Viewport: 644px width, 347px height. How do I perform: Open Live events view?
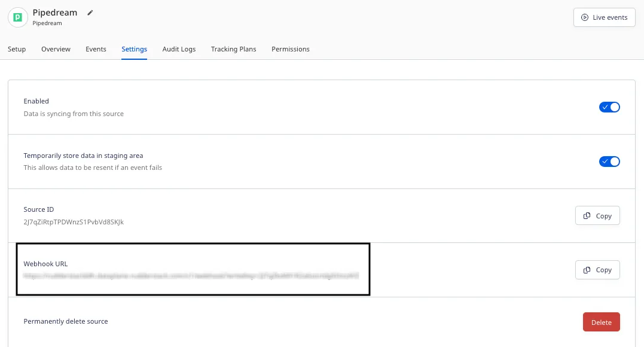tap(604, 17)
